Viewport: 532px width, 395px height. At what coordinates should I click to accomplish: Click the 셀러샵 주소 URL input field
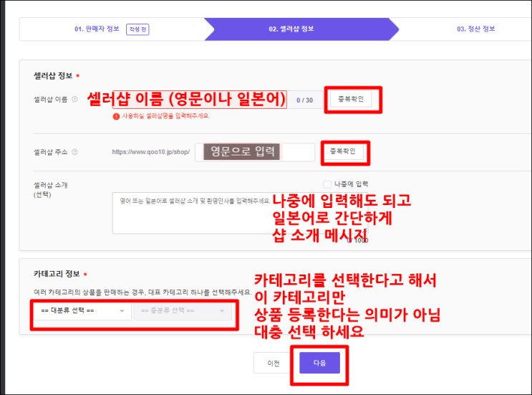click(255, 152)
